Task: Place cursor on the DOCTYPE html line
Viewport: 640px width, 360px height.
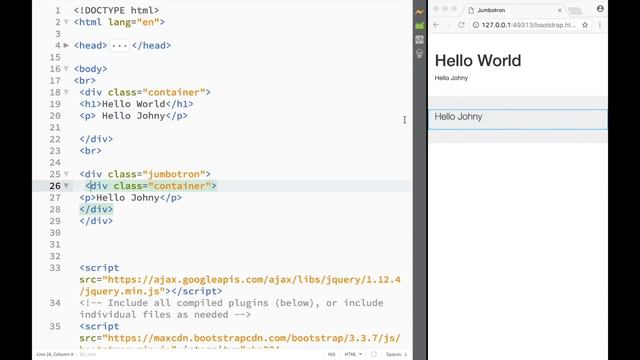Action: point(116,10)
